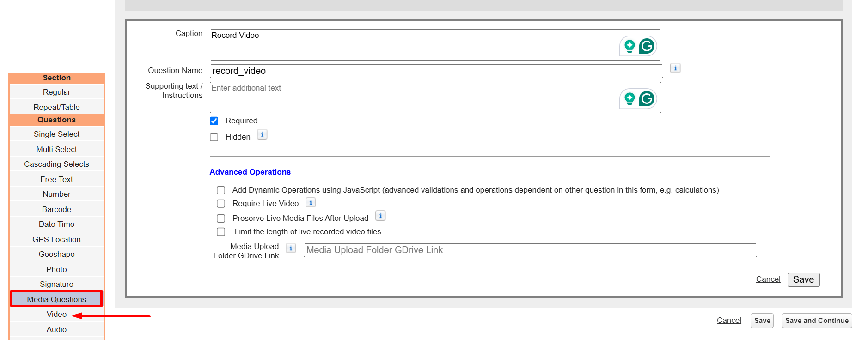Add a GPS Location question

pos(57,239)
